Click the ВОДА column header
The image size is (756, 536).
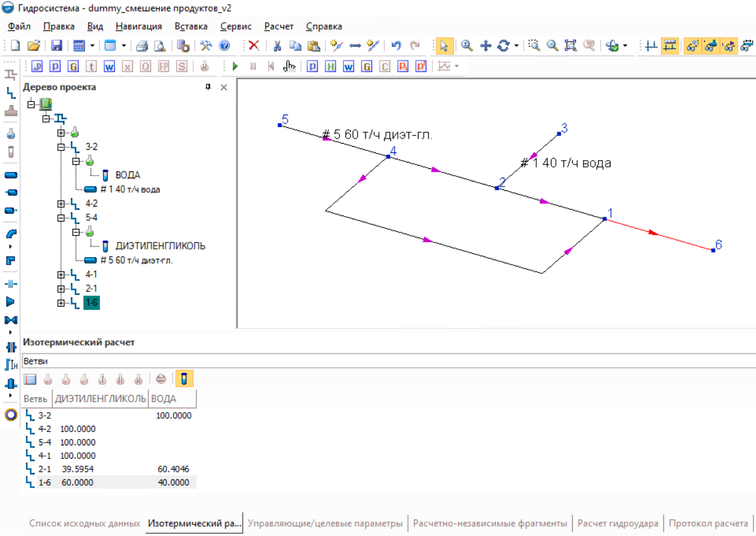pos(164,399)
